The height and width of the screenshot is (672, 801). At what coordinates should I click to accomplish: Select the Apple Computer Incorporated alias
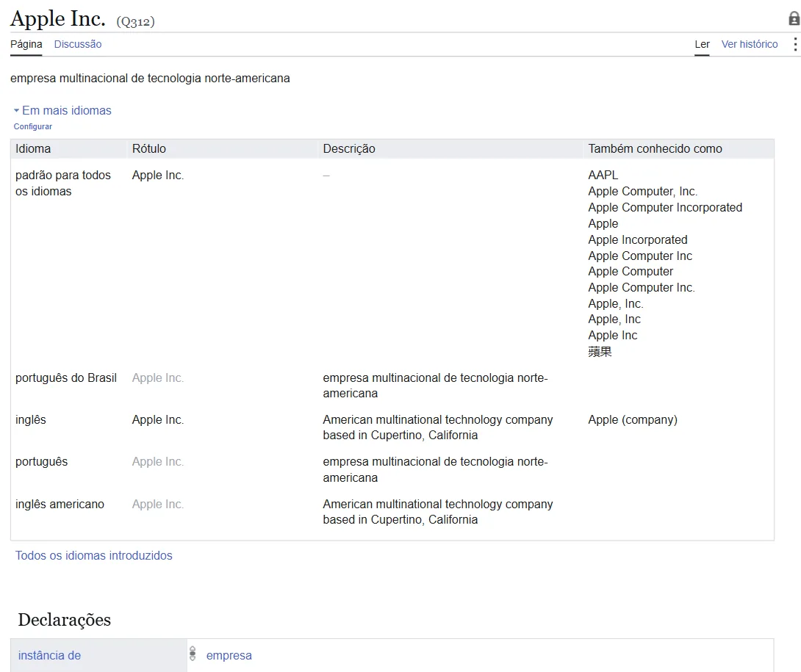coord(665,207)
